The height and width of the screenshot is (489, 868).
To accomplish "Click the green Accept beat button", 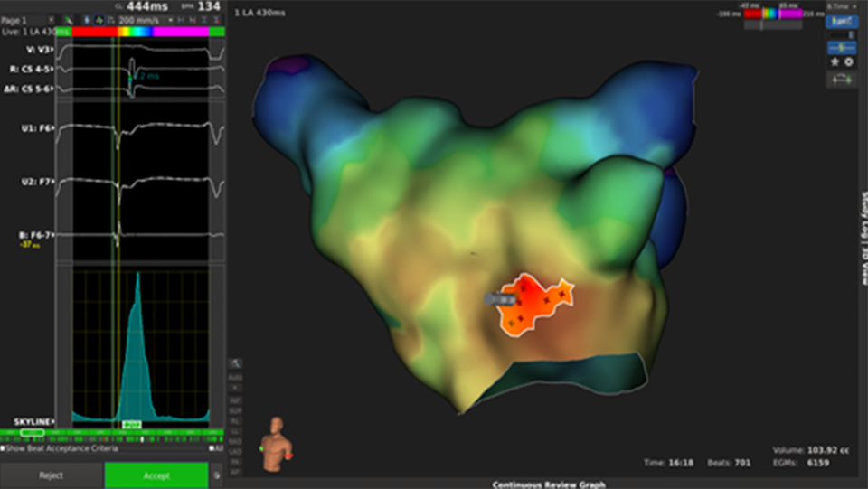I will 156,475.
